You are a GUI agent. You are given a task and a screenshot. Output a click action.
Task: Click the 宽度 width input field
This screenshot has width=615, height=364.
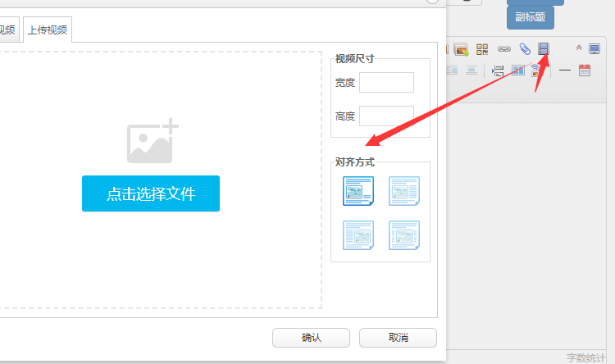coord(386,83)
